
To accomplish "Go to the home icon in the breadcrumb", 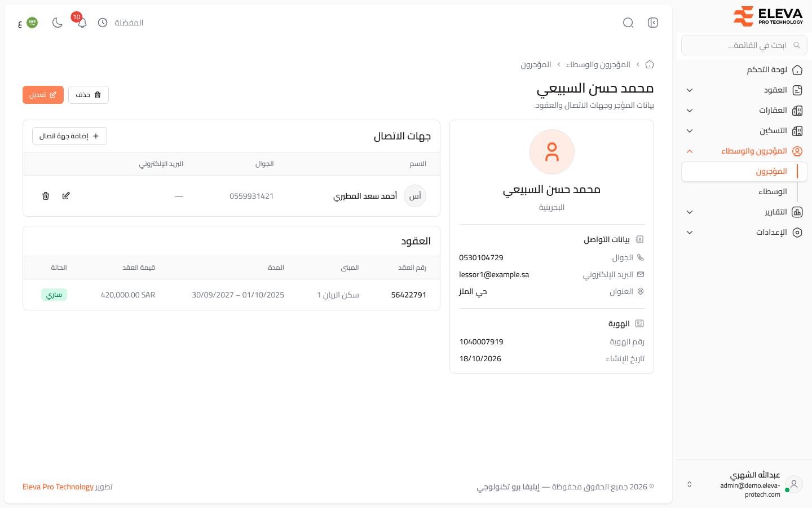I will click(650, 64).
